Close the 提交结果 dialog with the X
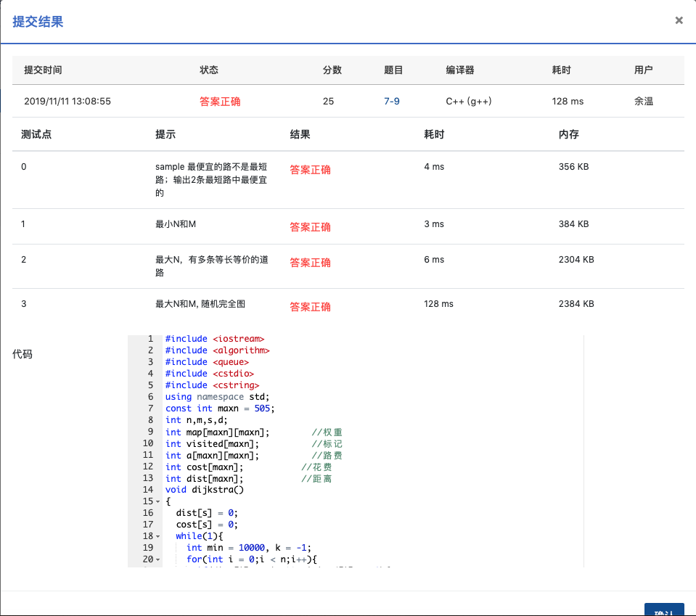This screenshot has width=696, height=616. (679, 20)
